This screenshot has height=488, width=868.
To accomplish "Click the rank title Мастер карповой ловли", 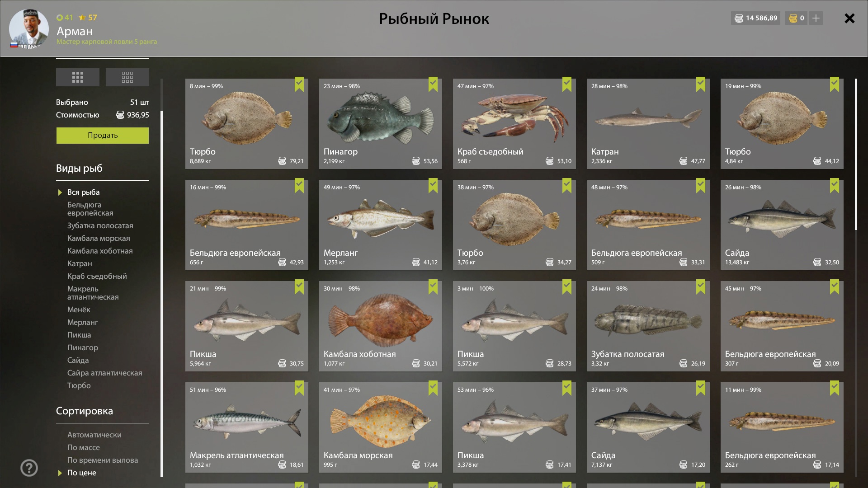I will click(x=107, y=42).
